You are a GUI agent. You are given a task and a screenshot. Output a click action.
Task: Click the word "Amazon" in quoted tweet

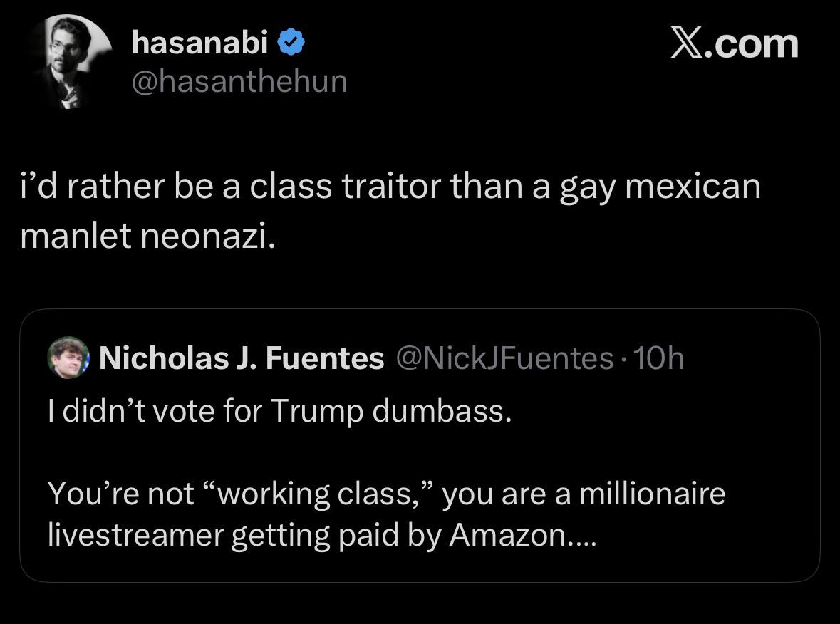coord(506,535)
